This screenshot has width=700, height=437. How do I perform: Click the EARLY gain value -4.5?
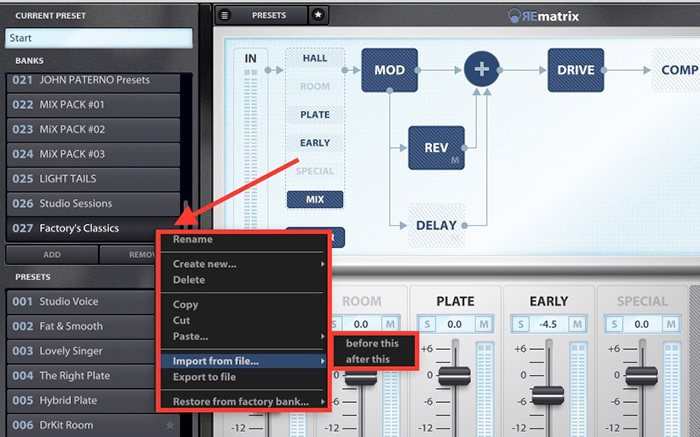coord(548,324)
